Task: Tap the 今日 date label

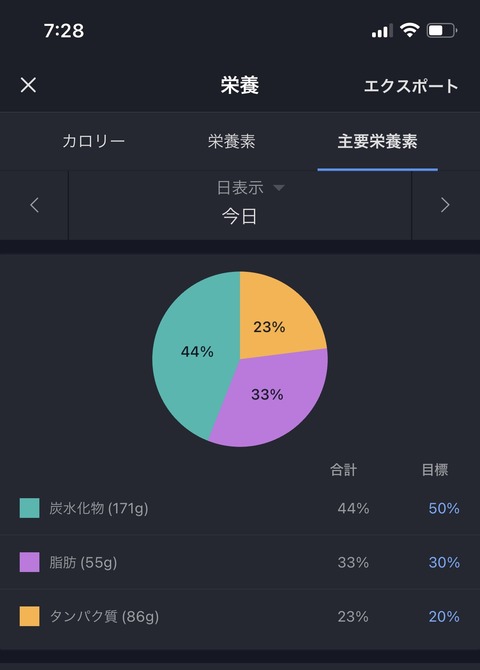Action: coord(239,216)
